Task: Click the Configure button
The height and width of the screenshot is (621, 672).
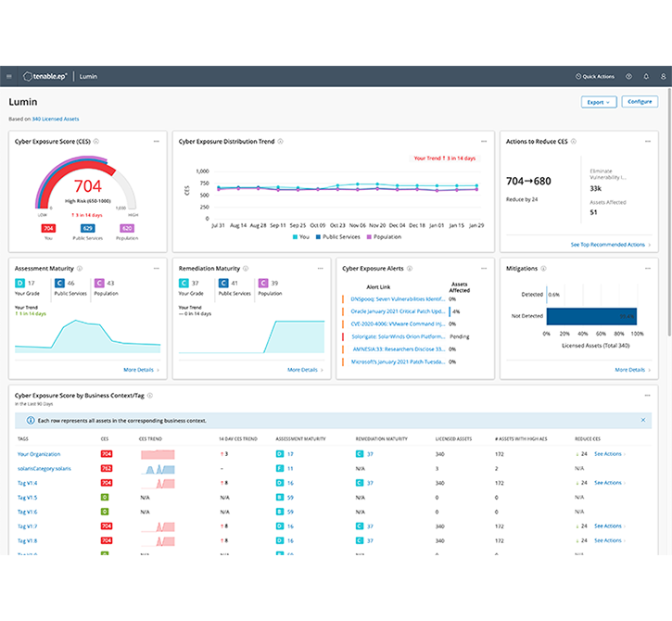Action: tap(640, 102)
